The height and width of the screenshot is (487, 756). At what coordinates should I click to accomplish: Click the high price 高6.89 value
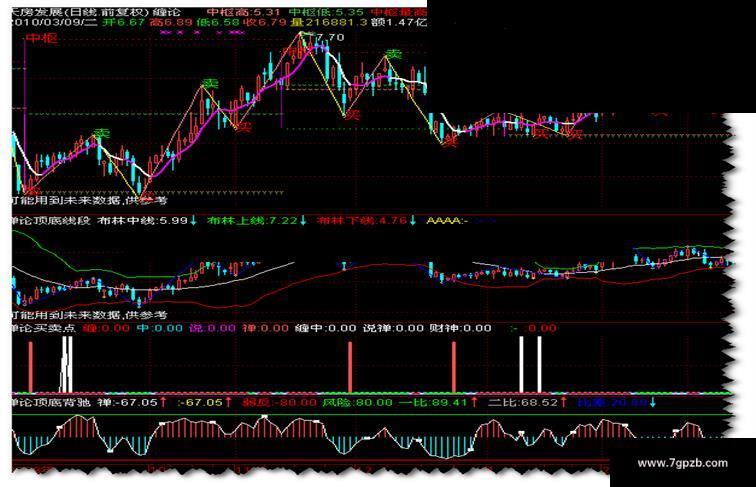[172, 22]
